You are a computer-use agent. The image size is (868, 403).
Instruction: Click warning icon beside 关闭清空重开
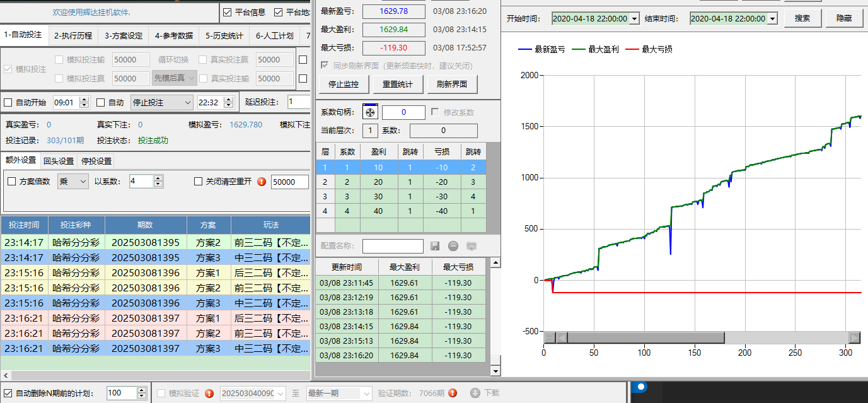point(262,182)
